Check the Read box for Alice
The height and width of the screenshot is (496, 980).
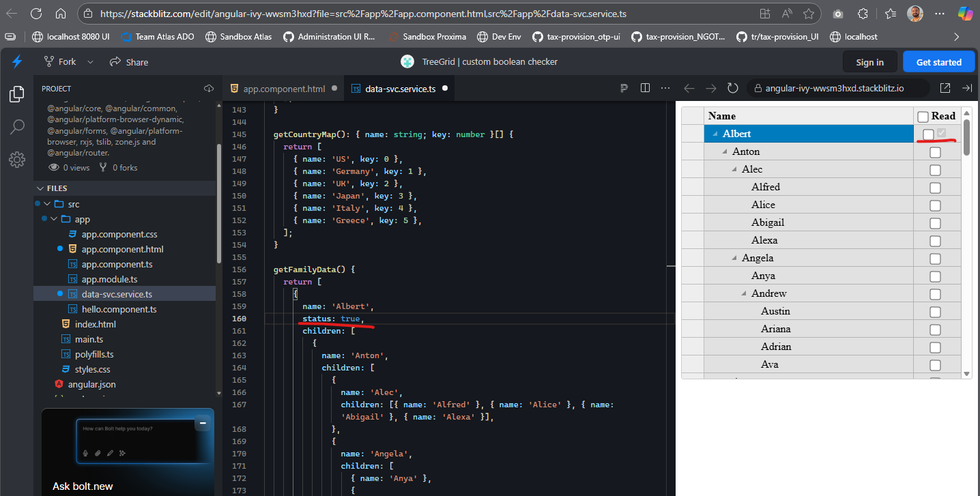[x=935, y=205]
